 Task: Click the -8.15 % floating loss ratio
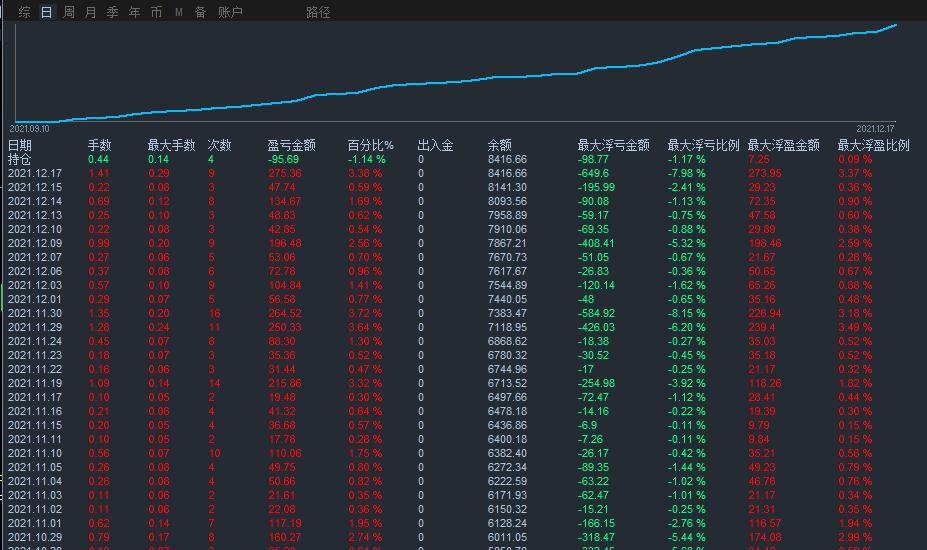pyautogui.click(x=686, y=313)
